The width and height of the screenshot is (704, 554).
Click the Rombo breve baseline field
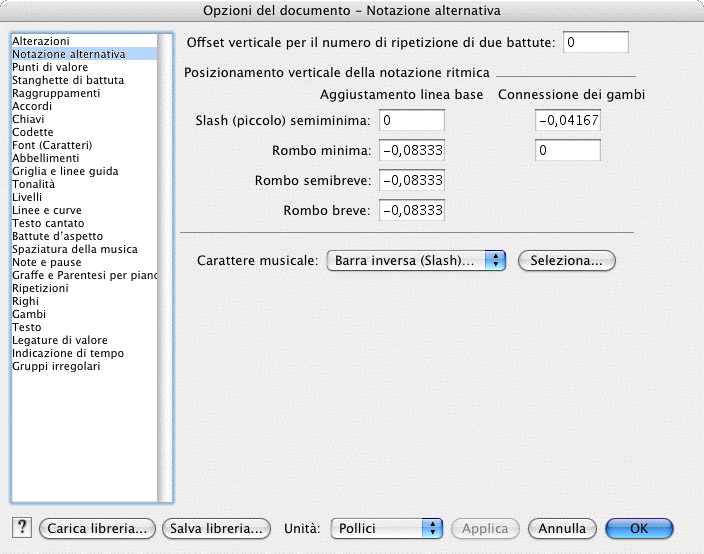tap(412, 211)
